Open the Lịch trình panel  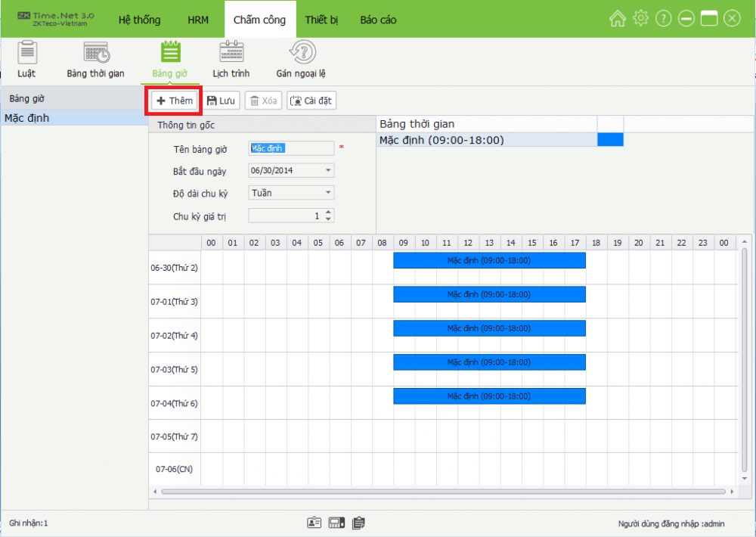click(231, 59)
